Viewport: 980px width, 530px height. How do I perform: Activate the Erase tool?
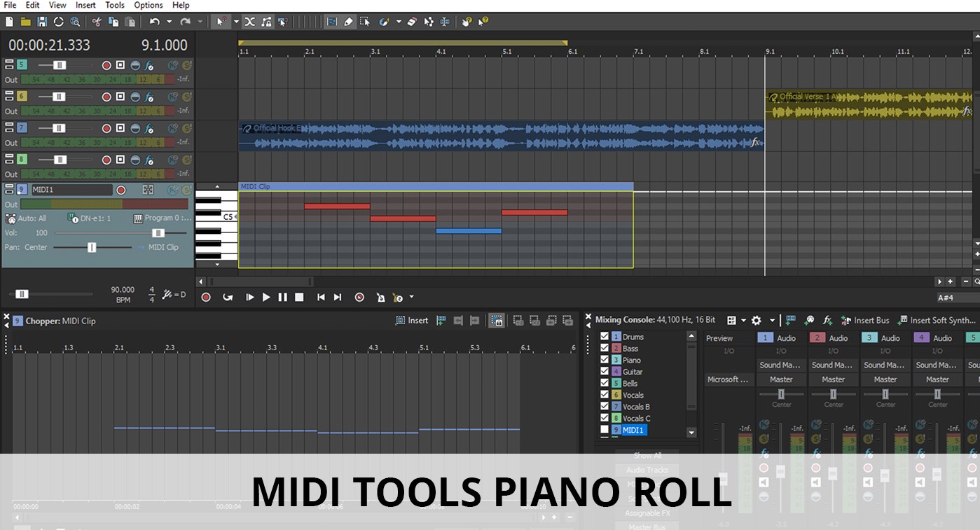pyautogui.click(x=412, y=22)
